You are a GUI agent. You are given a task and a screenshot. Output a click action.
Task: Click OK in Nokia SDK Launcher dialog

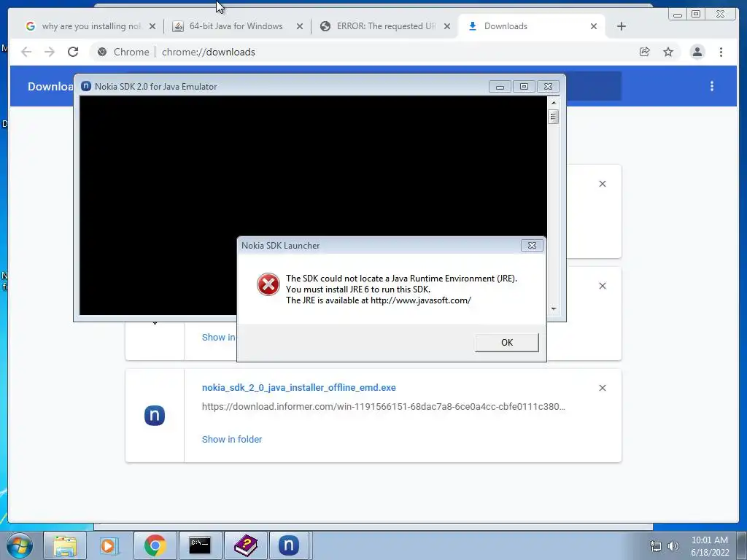(506, 343)
